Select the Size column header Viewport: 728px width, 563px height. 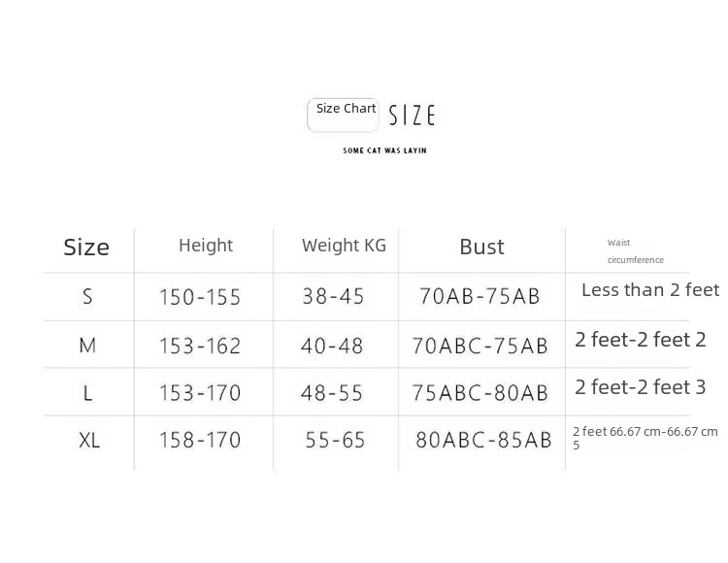click(x=86, y=248)
